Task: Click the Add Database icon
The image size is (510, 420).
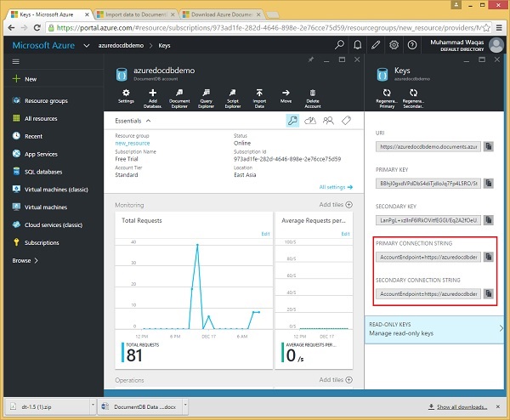Action: coord(152,99)
